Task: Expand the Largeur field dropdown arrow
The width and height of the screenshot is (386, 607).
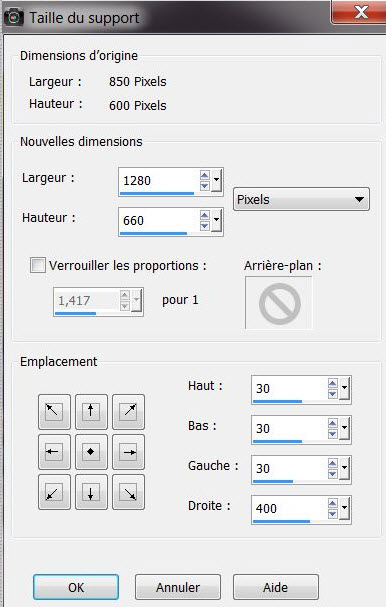Action: click(x=216, y=180)
